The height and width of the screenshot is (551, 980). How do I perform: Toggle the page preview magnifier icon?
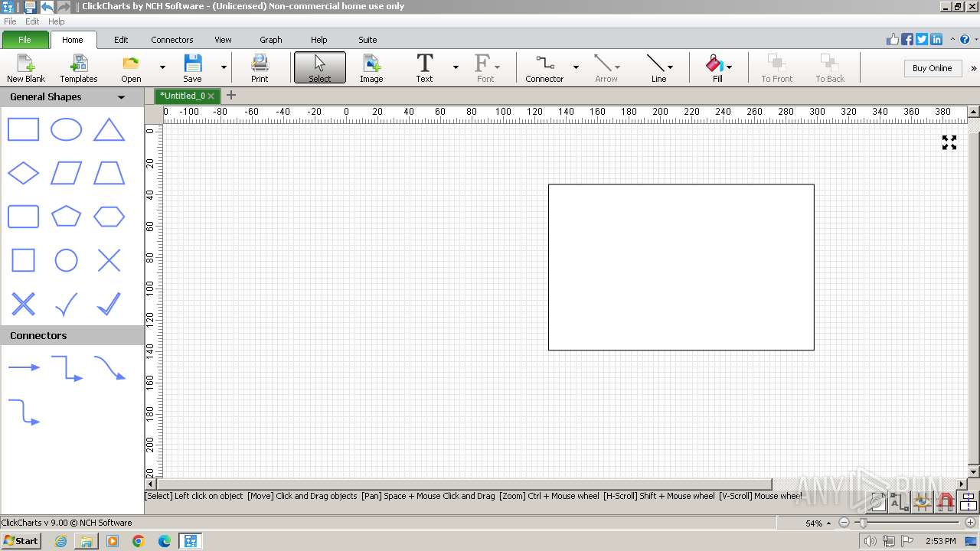877,502
